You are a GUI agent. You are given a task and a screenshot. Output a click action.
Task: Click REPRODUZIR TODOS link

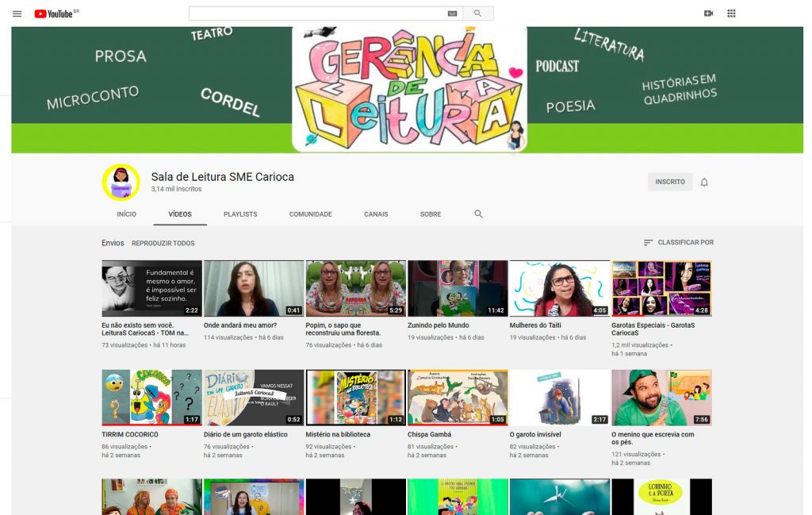click(163, 243)
